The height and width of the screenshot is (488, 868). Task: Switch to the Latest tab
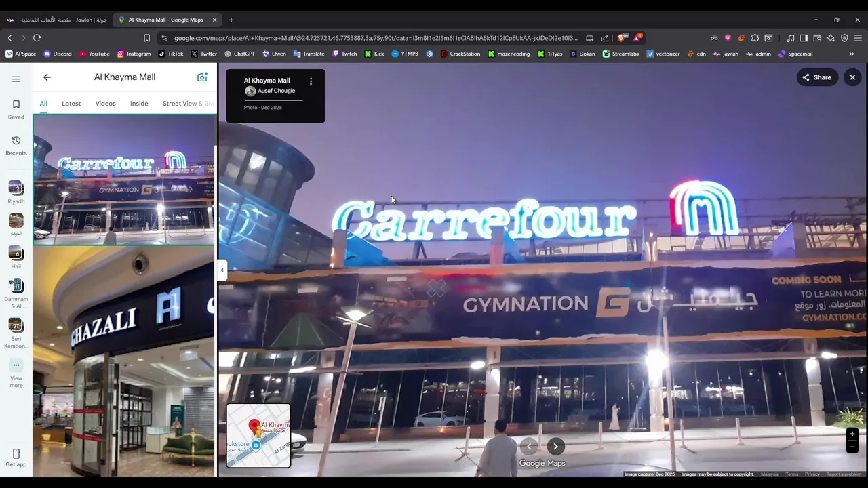pyautogui.click(x=71, y=104)
